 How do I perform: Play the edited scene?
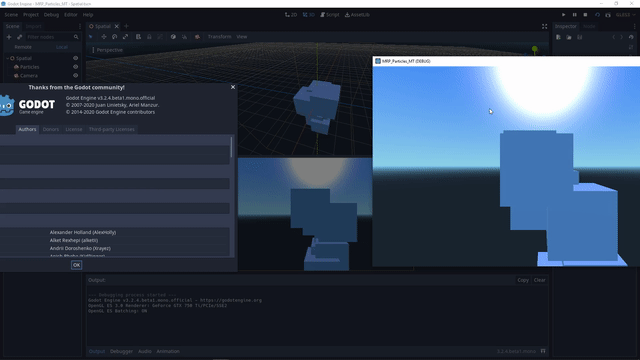click(x=597, y=15)
